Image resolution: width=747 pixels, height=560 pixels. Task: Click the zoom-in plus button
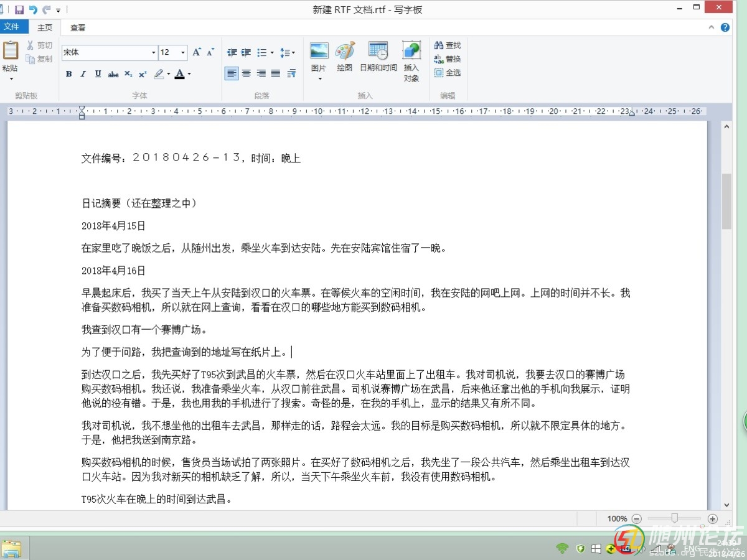click(713, 518)
